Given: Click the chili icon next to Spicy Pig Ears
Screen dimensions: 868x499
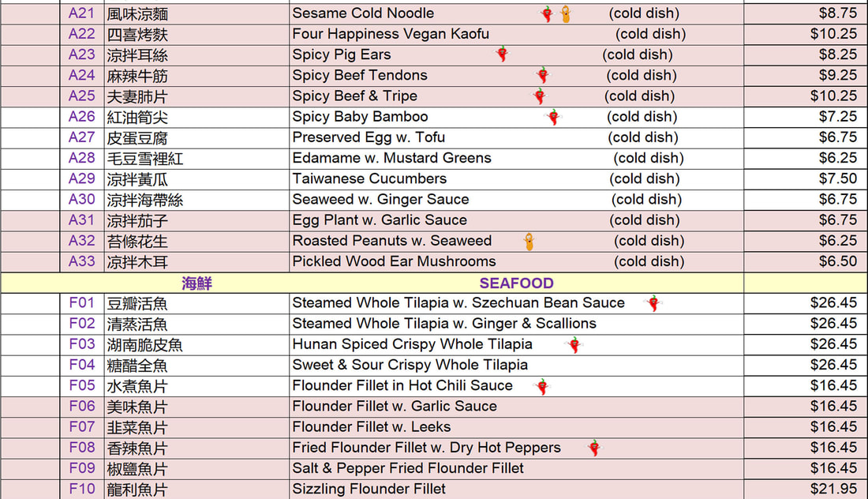Looking at the screenshot, I should pyautogui.click(x=502, y=54).
